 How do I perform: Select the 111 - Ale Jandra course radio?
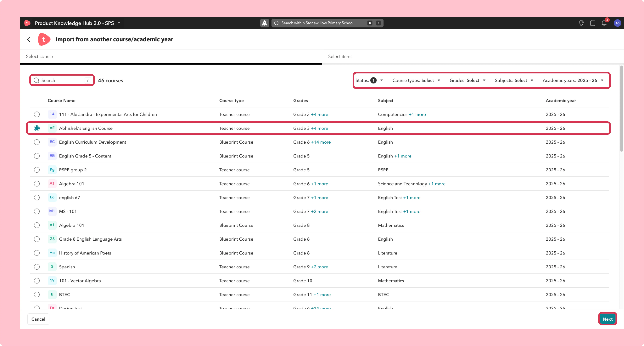pos(37,114)
